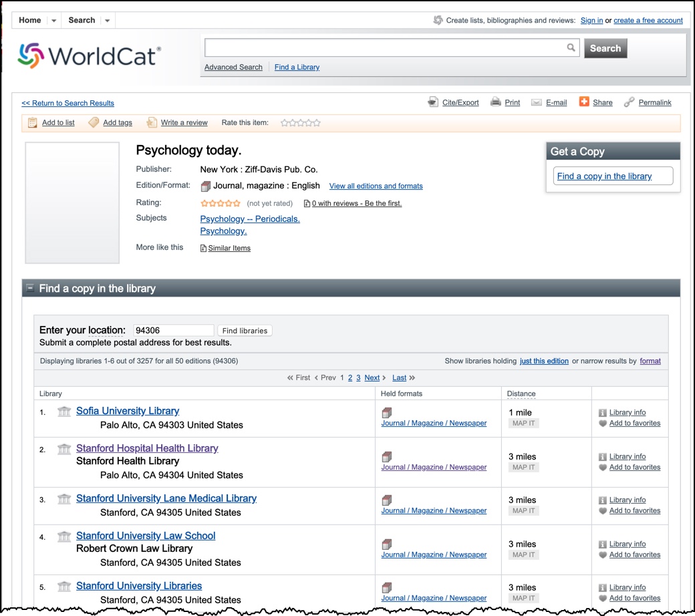Click the reviews document icon
This screenshot has width=695, height=616.
(307, 203)
